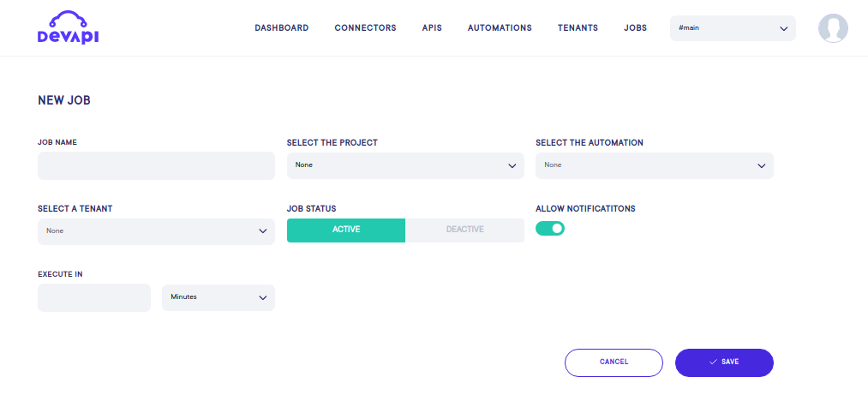Click the checkmark icon on Save
This screenshot has height=413, width=868.
[x=713, y=362]
